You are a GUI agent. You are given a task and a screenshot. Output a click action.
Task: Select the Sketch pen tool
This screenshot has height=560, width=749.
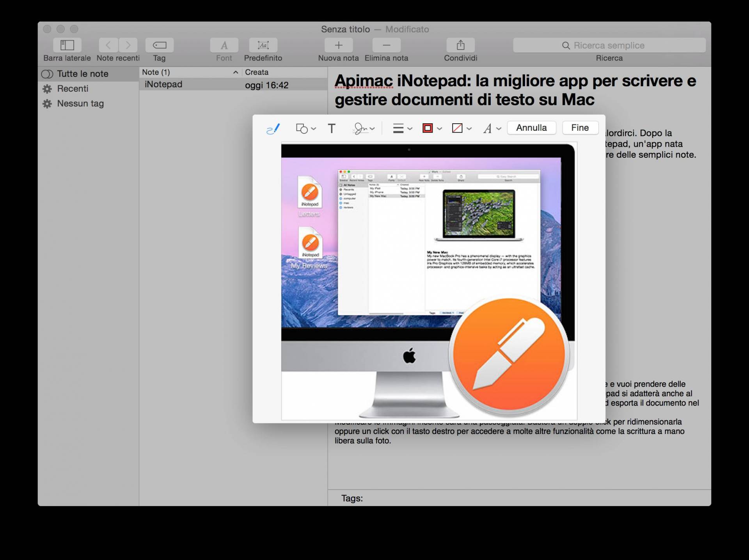(x=273, y=128)
